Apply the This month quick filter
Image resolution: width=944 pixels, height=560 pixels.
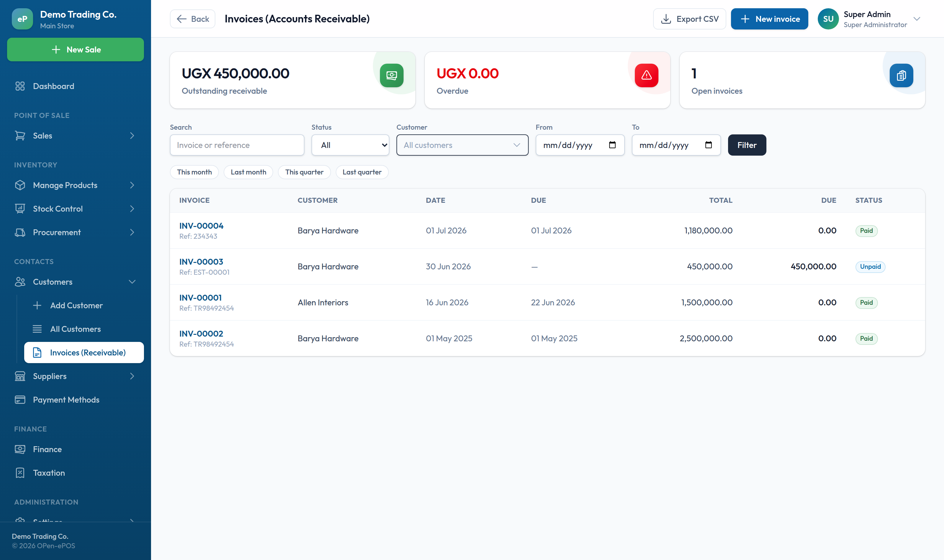tap(194, 172)
